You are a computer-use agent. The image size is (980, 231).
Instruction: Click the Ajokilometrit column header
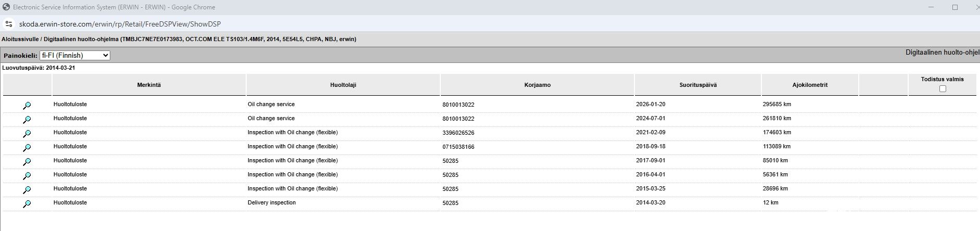(810, 85)
